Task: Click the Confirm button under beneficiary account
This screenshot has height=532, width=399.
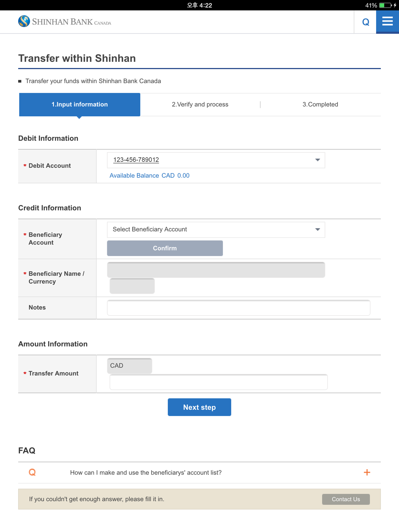Action: pyautogui.click(x=165, y=248)
